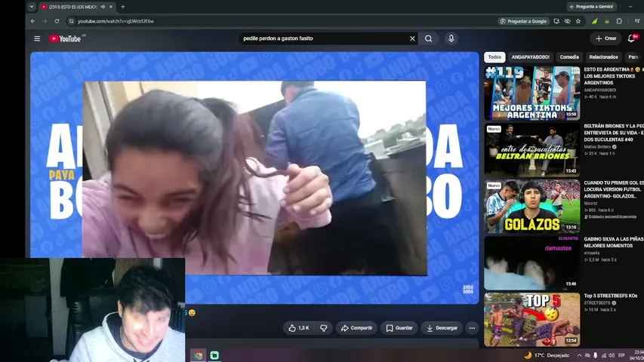
Task: Share the video via Compartir
Action: coord(356,328)
